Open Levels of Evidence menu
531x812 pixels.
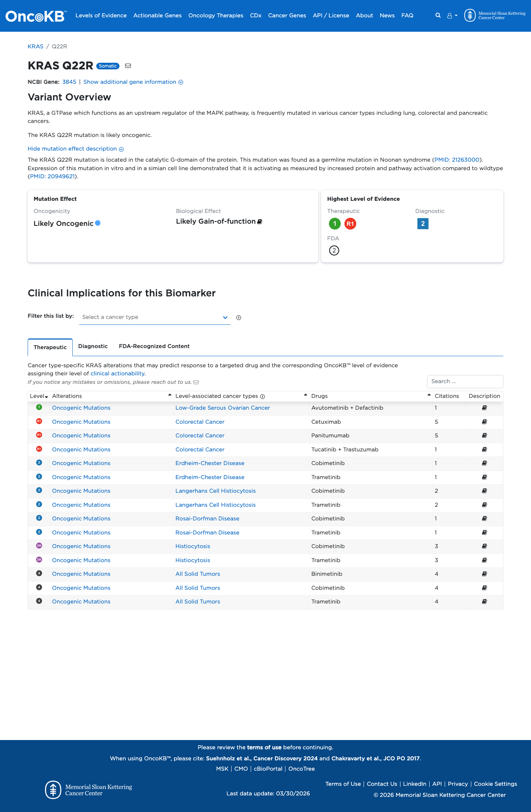pyautogui.click(x=101, y=16)
